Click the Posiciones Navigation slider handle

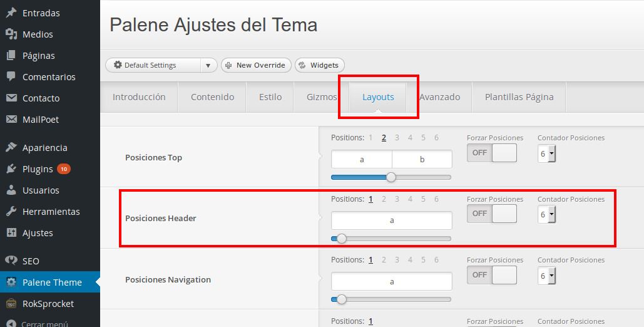[x=341, y=299]
